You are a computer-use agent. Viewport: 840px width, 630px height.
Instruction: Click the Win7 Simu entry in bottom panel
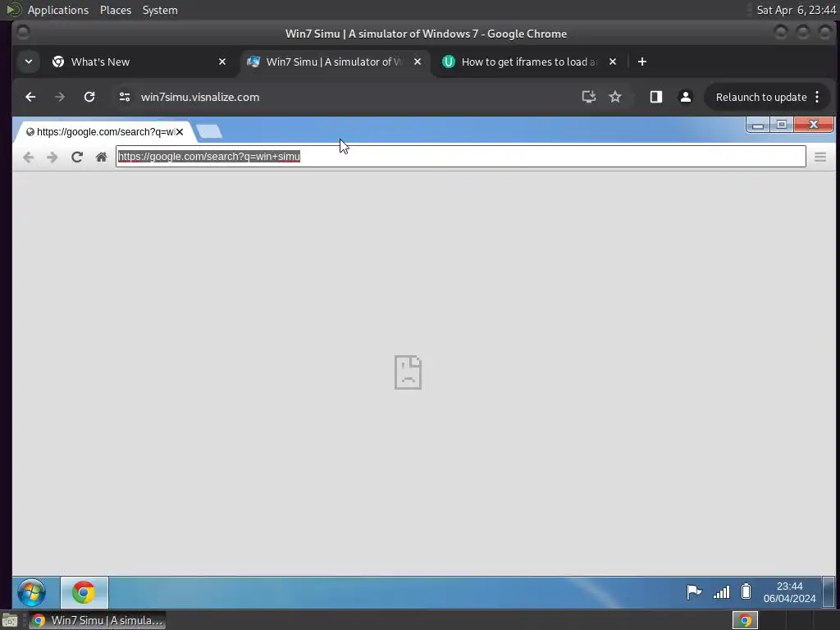(98, 621)
